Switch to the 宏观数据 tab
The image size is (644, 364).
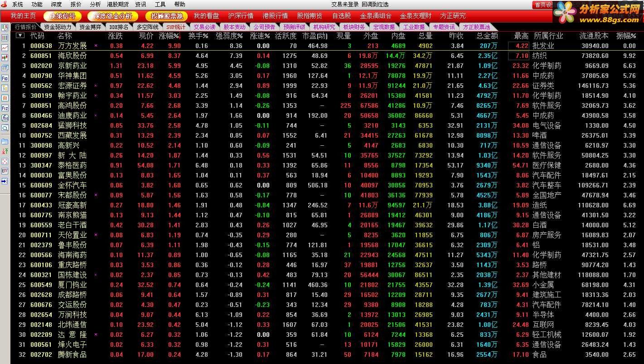[384, 27]
